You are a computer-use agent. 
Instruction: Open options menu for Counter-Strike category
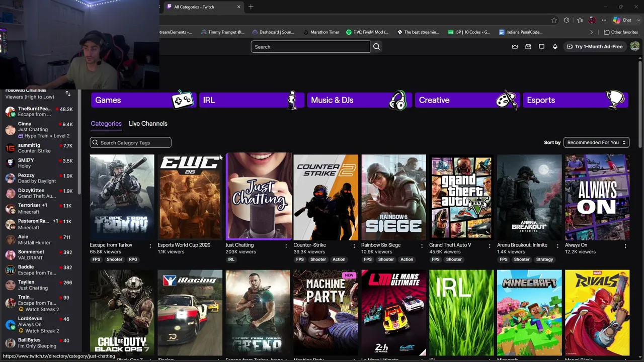(x=354, y=246)
